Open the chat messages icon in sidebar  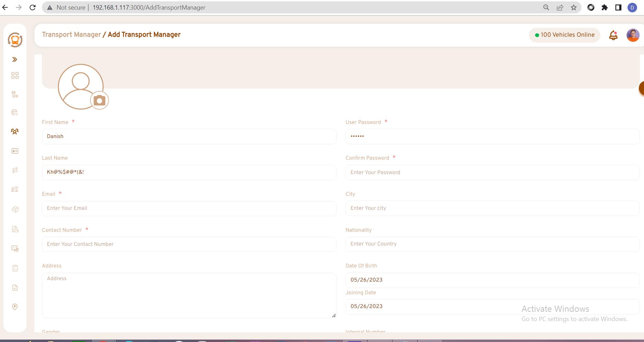point(15,249)
